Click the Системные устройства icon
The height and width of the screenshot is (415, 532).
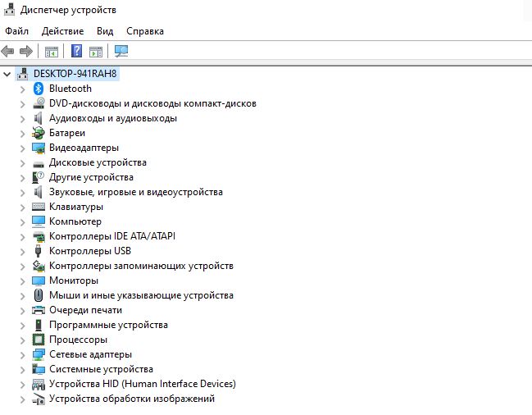point(39,369)
